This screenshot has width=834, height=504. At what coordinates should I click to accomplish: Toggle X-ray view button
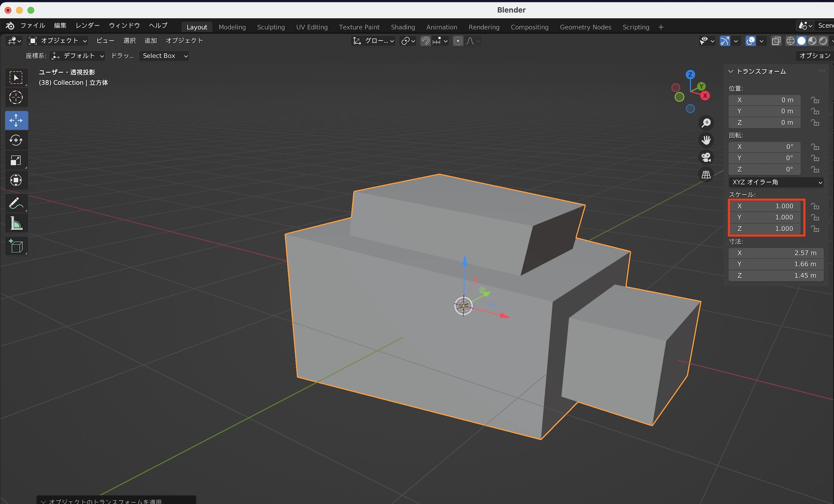coord(776,41)
